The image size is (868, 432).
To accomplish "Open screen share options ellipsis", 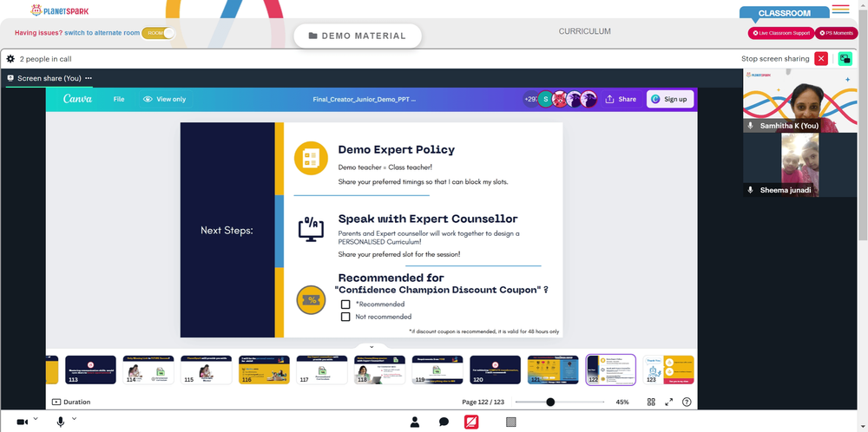I will [89, 79].
